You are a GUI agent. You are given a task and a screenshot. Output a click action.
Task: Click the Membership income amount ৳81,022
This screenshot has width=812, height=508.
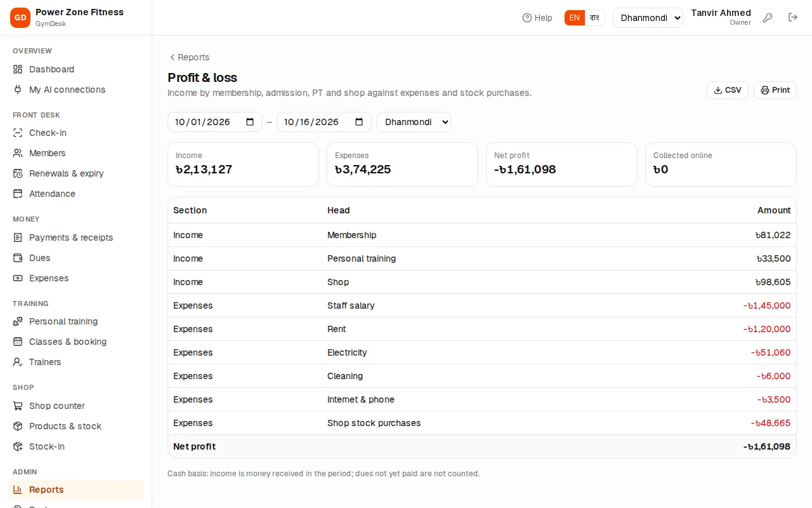(773, 235)
